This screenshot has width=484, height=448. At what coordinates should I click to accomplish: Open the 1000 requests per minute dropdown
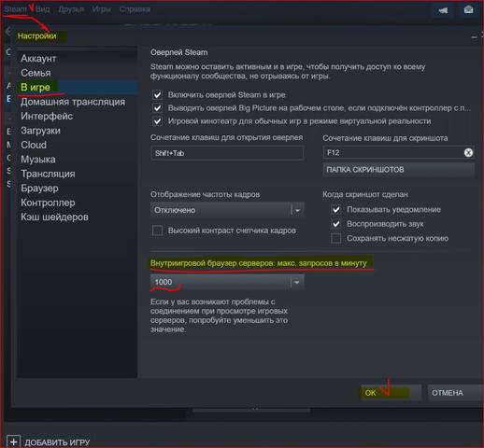(x=227, y=282)
